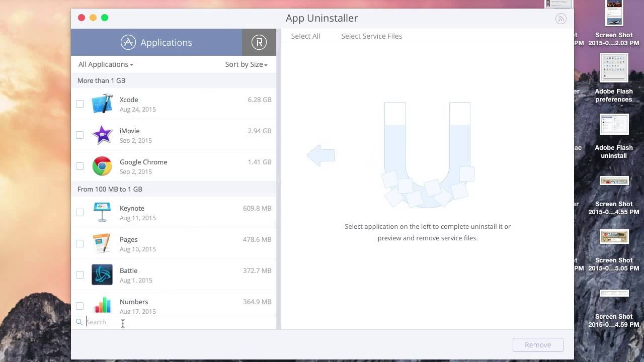Check the Google Chrome checkbox
Image resolution: width=644 pixels, height=362 pixels.
coord(79,166)
